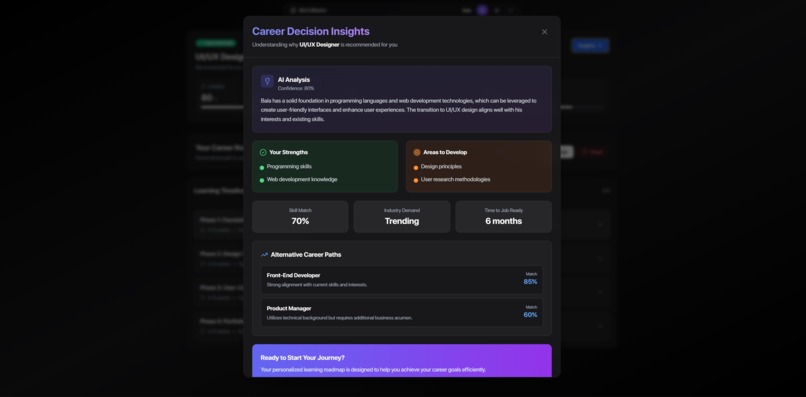
Task: Click the 'Your Strengths' heading
Action: 289,152
